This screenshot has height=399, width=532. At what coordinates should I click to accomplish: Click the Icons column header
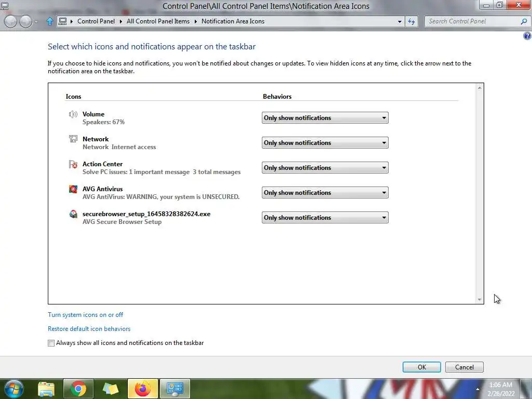click(73, 97)
